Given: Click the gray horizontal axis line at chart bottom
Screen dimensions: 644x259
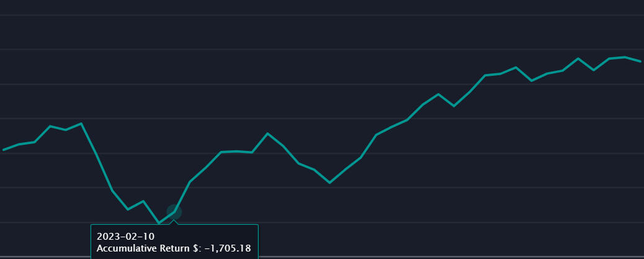Looking at the screenshot, I should pos(322,256).
